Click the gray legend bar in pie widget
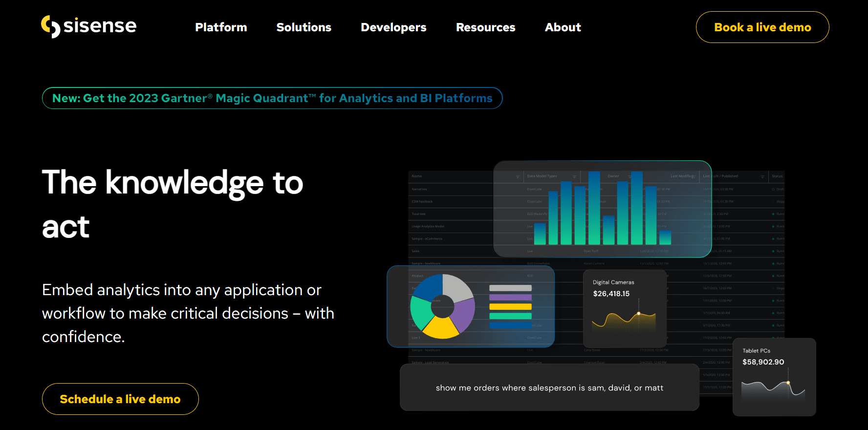This screenshot has height=430, width=868. pyautogui.click(x=510, y=288)
